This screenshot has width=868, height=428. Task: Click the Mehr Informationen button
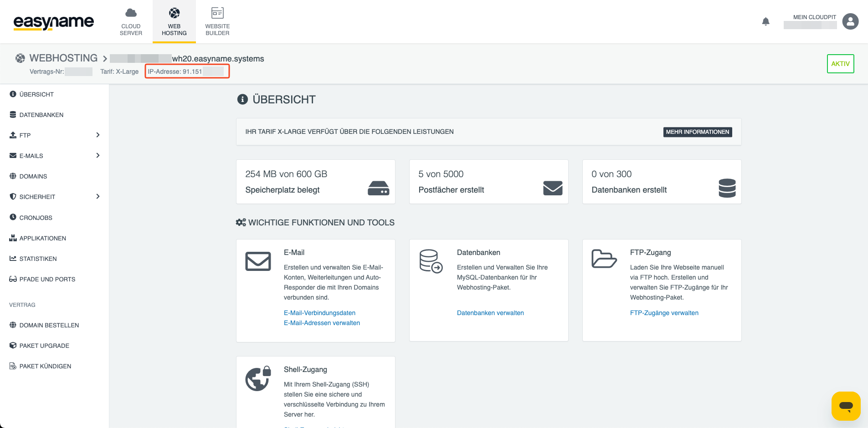pyautogui.click(x=698, y=132)
